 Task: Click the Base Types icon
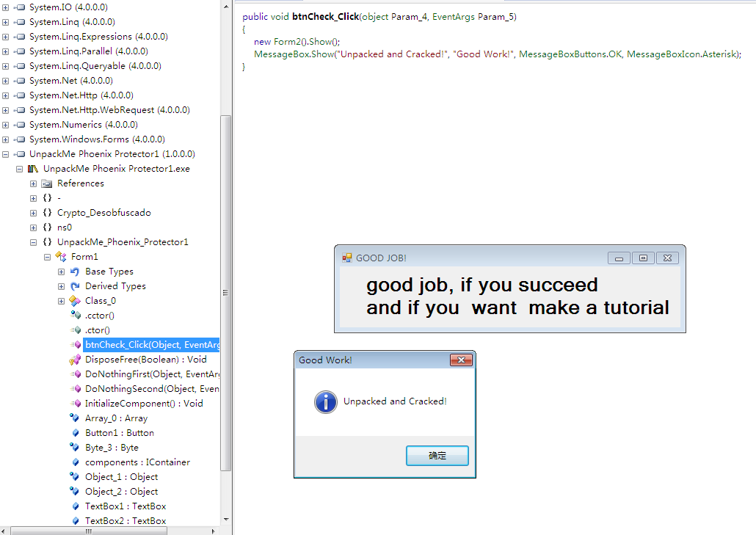coord(75,272)
